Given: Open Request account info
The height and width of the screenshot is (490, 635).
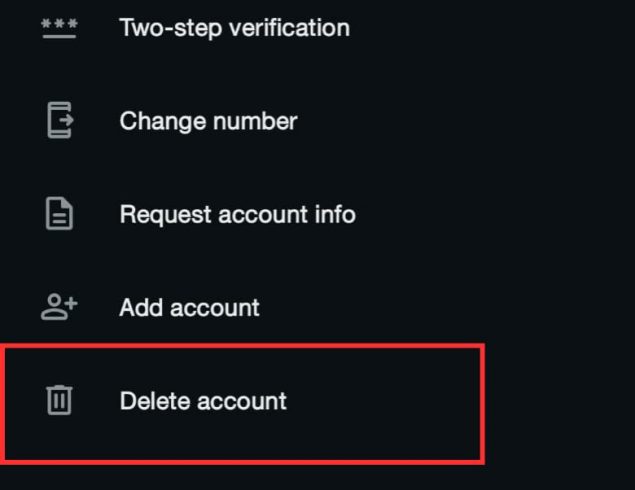Looking at the screenshot, I should [x=237, y=214].
